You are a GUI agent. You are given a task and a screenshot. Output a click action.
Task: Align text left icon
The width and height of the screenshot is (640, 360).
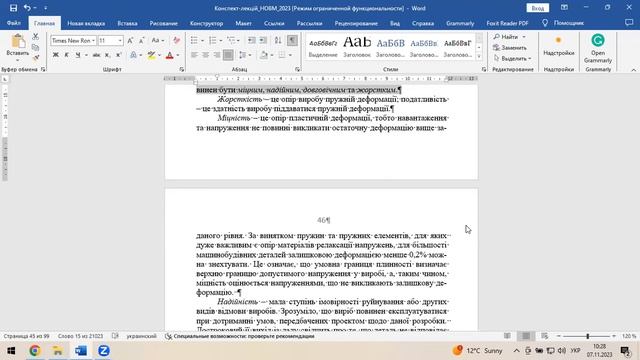pyautogui.click(x=194, y=55)
